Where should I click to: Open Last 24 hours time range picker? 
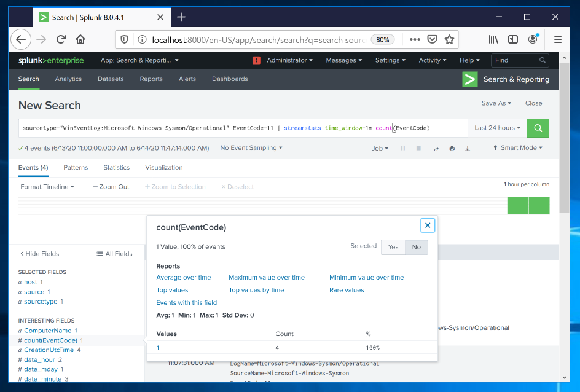pos(497,128)
